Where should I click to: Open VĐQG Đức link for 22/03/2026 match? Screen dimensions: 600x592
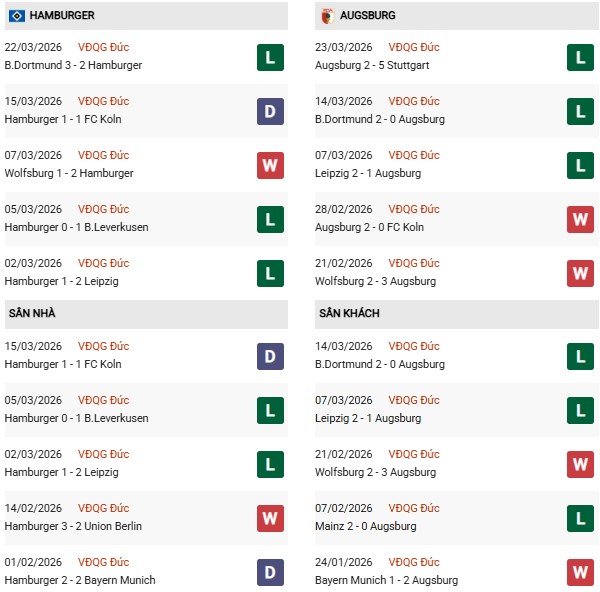pyautogui.click(x=103, y=48)
